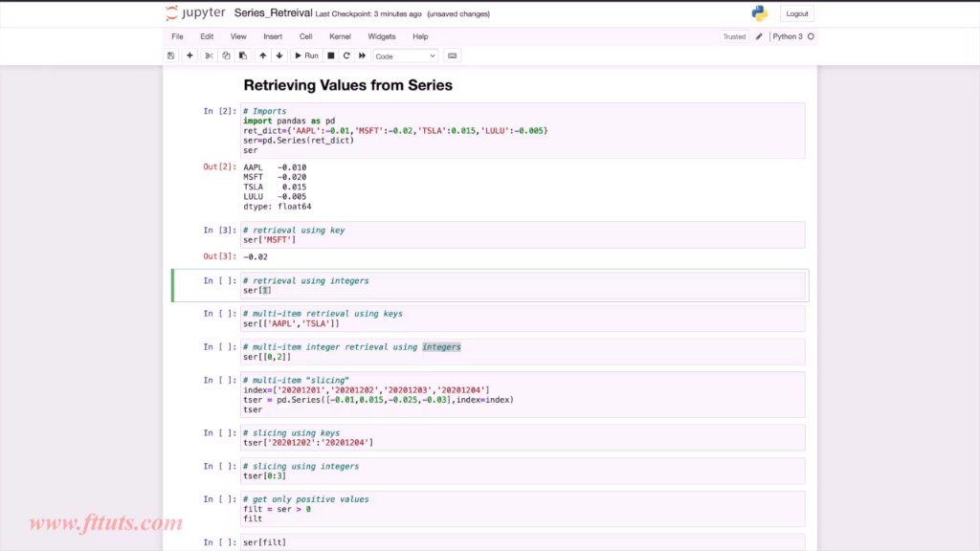Rename notebook via Series_Retreival title
Screen dimensions: 980x551
pyautogui.click(x=273, y=13)
